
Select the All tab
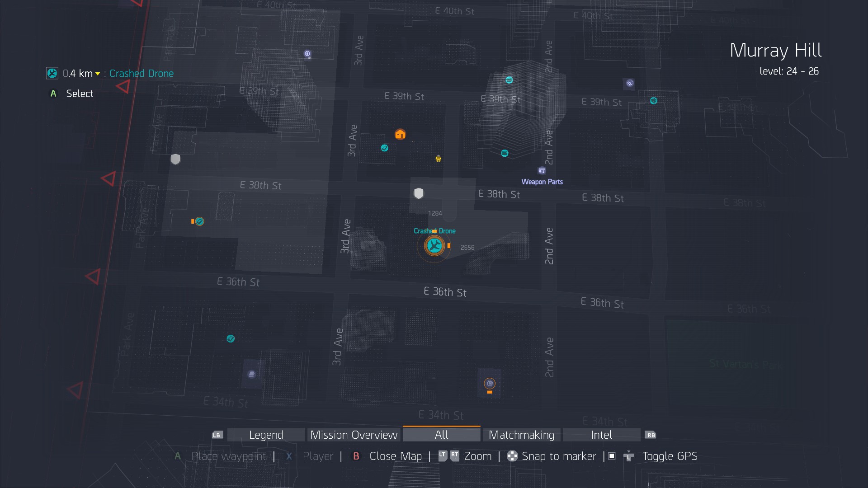tap(441, 435)
